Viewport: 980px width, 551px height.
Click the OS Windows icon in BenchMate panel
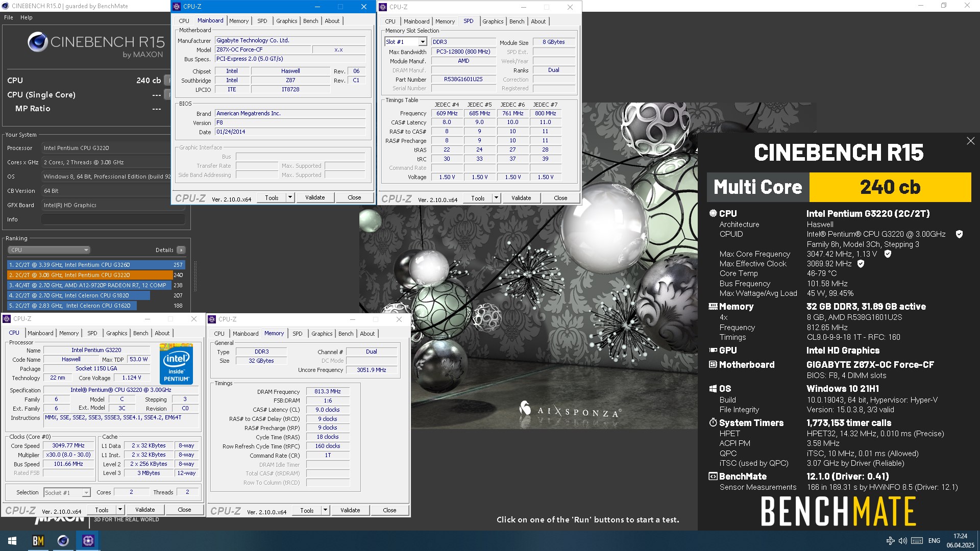[x=713, y=389]
